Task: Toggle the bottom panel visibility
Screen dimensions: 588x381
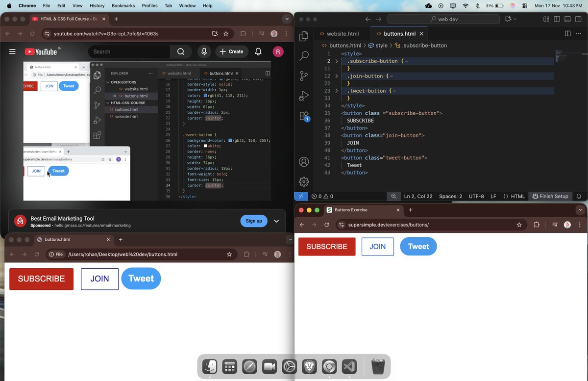Action: [567, 19]
